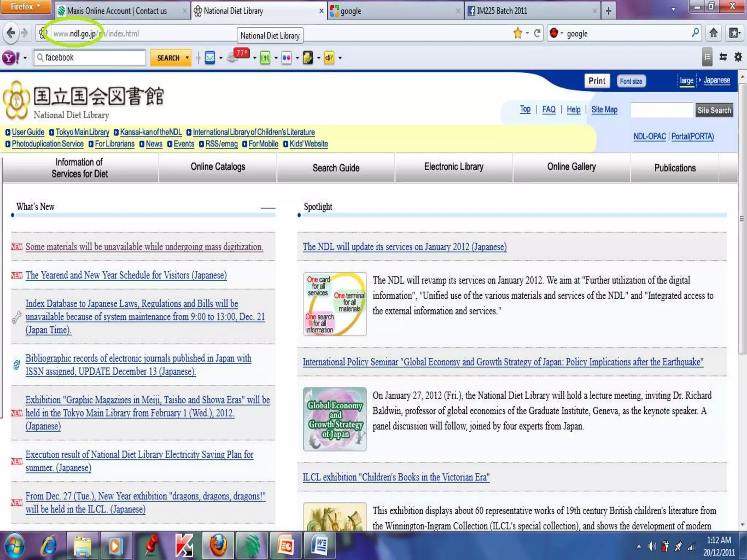Image resolution: width=747 pixels, height=560 pixels.
Task: Switch site language to Japanese
Action: [716, 80]
